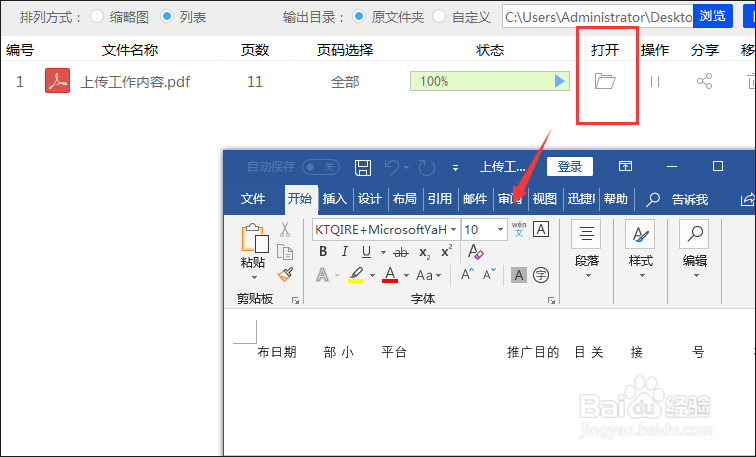Pause conversion of 上传工作内容.pdf
Viewport: 756px width, 457px height.
pyautogui.click(x=654, y=81)
